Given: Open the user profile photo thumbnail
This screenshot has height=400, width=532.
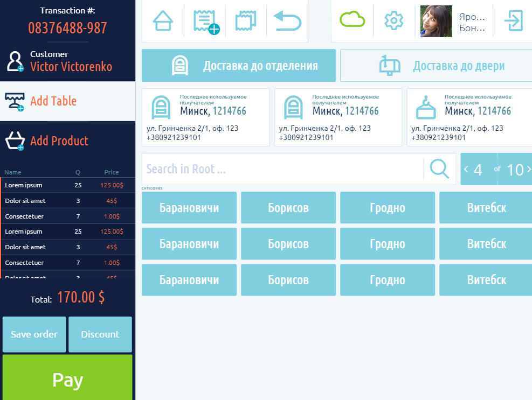Looking at the screenshot, I should (436, 21).
